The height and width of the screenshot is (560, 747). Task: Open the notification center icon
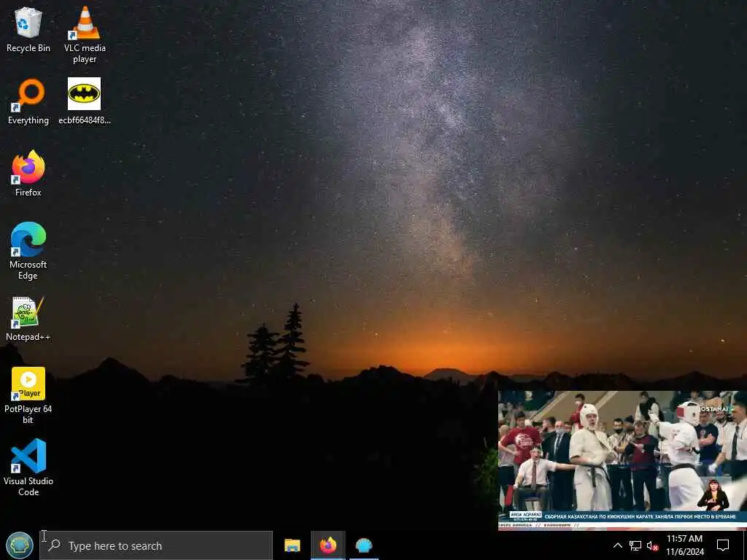723,545
